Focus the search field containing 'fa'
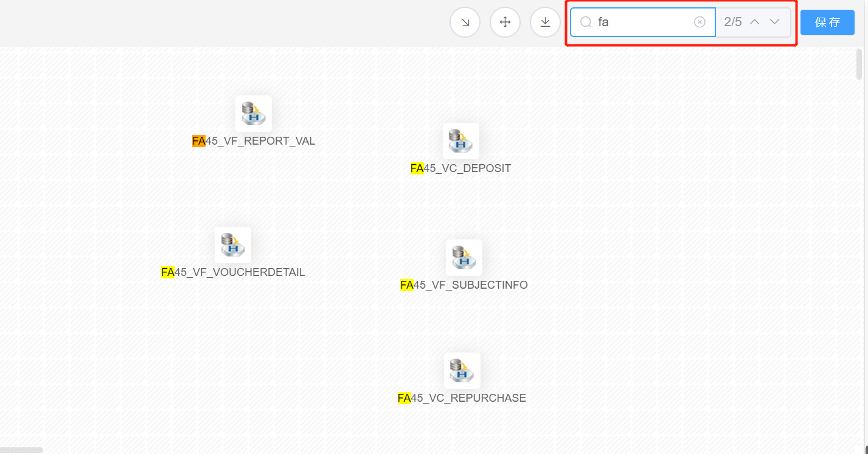The image size is (868, 454). click(x=643, y=22)
